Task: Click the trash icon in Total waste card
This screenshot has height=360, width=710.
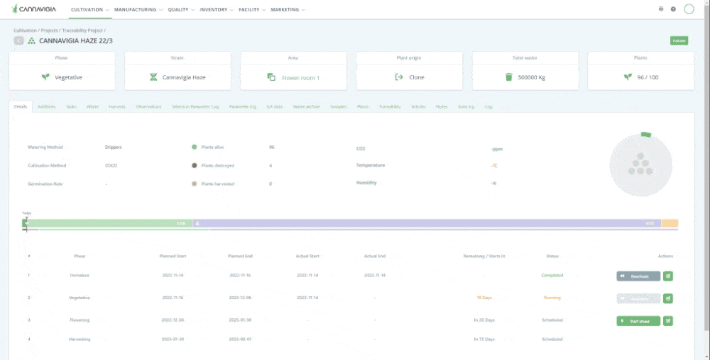Action: (509, 77)
